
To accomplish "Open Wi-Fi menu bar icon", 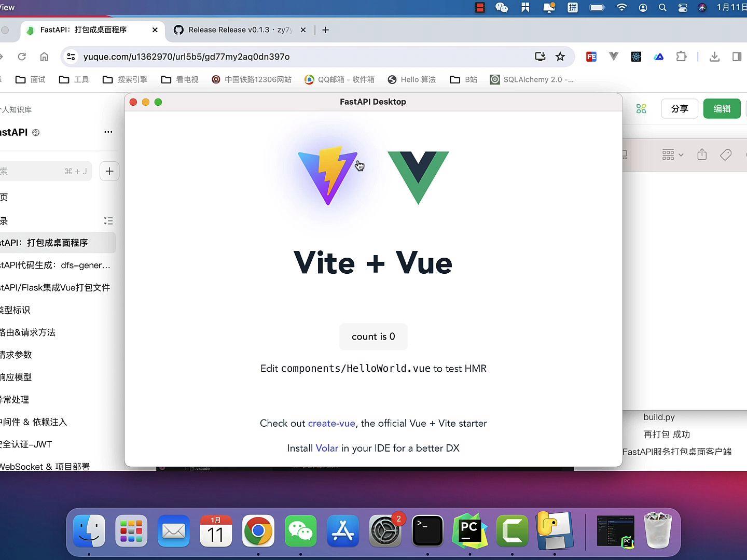I will [x=621, y=7].
